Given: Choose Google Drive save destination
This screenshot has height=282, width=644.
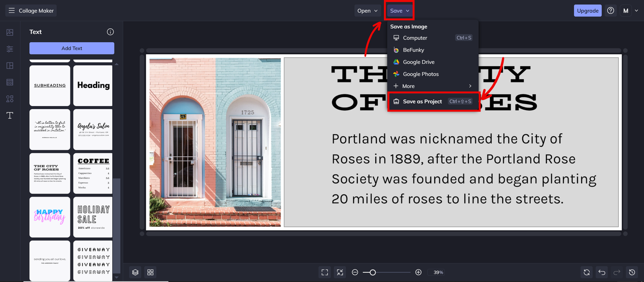Looking at the screenshot, I should click(433, 62).
